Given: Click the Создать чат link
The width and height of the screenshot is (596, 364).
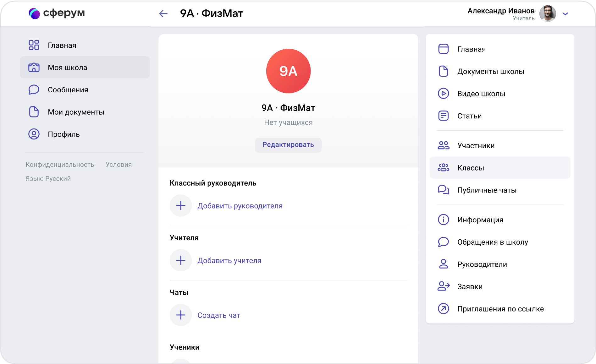Looking at the screenshot, I should pos(219,315).
